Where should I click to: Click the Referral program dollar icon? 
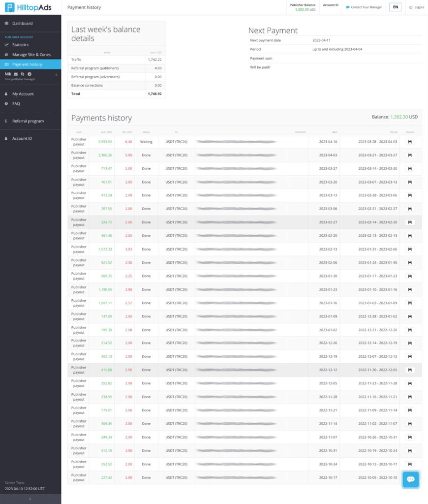tap(6, 121)
